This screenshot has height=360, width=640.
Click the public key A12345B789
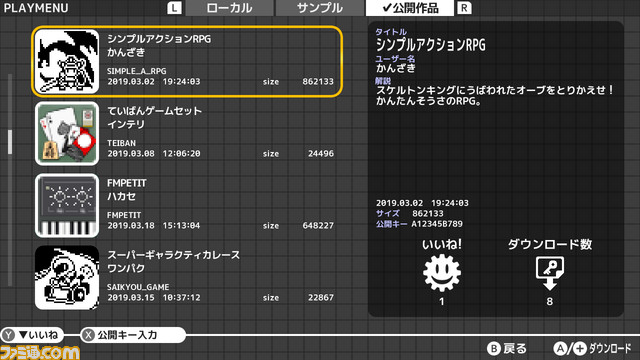pyautogui.click(x=437, y=224)
